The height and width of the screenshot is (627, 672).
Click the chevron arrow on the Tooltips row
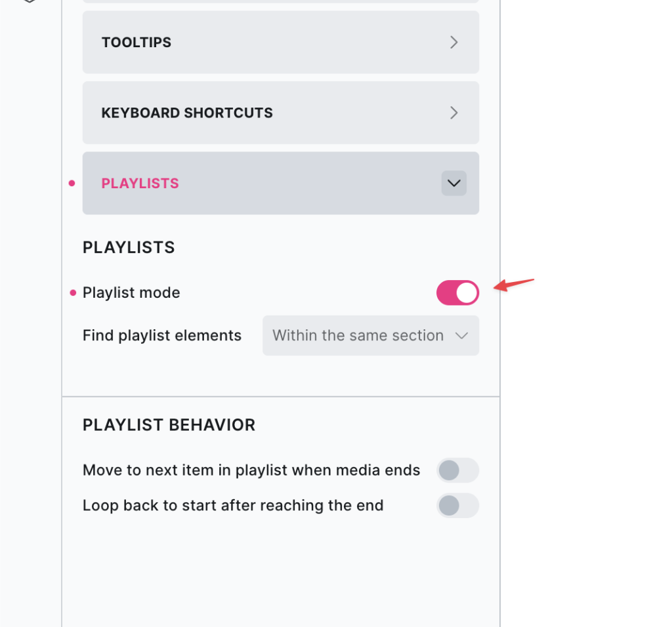tap(453, 43)
